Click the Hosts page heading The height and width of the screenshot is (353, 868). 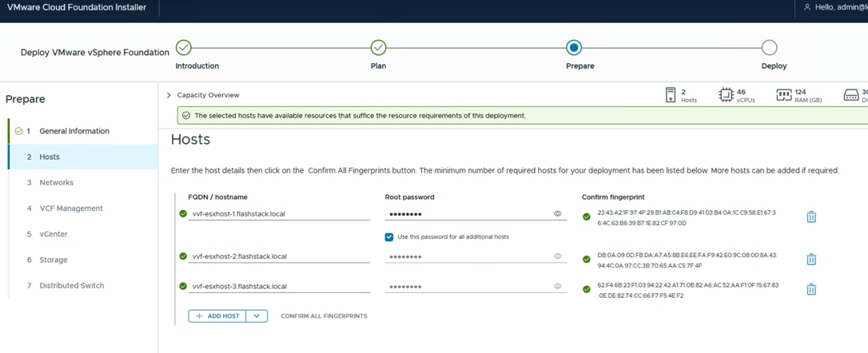click(x=191, y=140)
